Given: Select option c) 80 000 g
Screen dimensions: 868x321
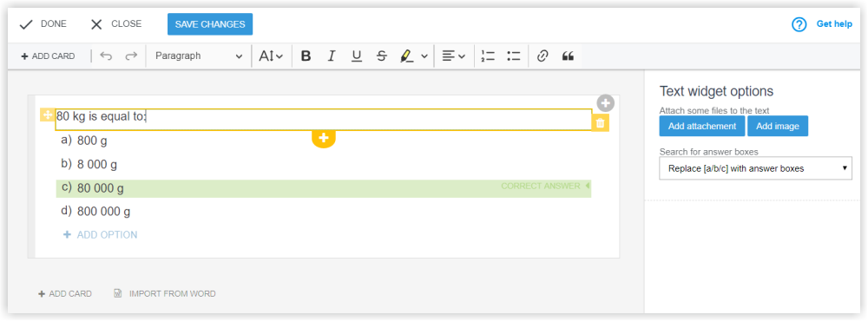Looking at the screenshot, I should (x=323, y=188).
